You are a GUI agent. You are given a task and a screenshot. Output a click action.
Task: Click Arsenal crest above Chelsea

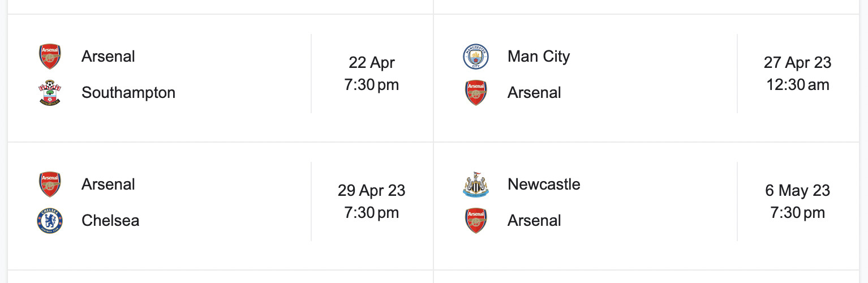click(x=50, y=185)
